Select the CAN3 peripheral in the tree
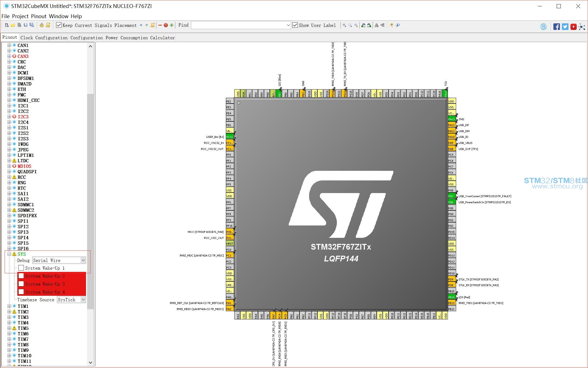588x368 pixels. pos(23,56)
